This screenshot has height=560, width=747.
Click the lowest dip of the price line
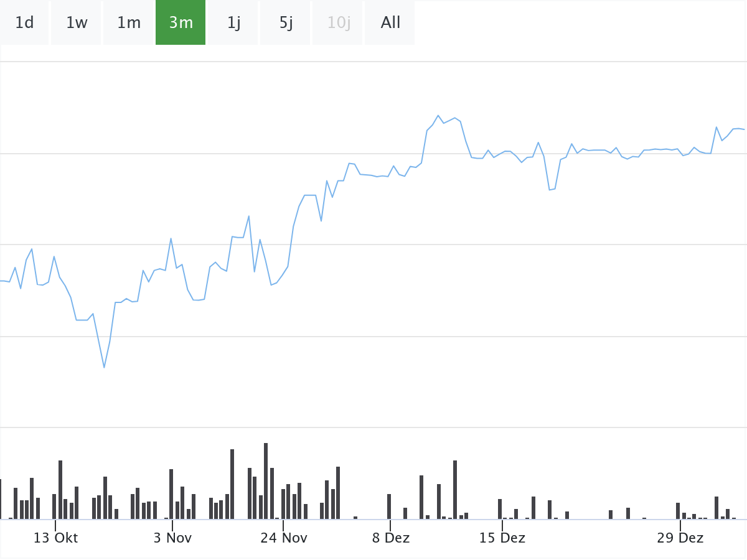(104, 367)
